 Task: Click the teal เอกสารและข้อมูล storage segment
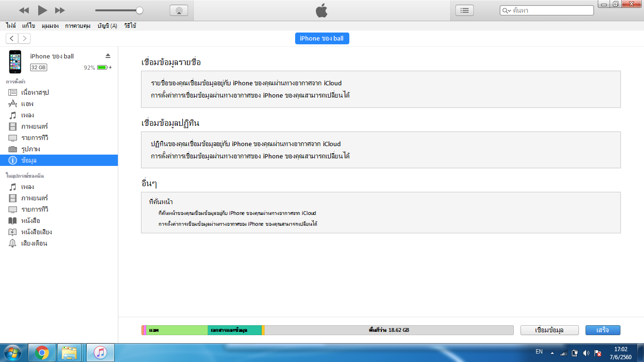pyautogui.click(x=234, y=330)
